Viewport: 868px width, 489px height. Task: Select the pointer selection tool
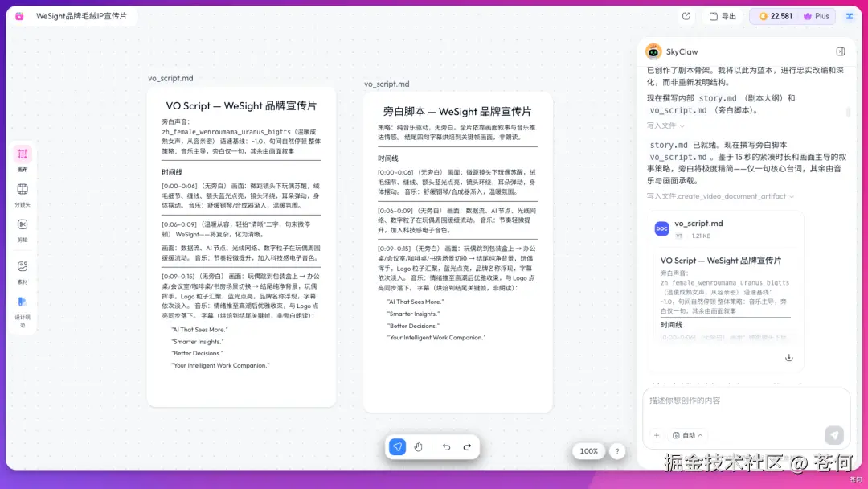(398, 447)
